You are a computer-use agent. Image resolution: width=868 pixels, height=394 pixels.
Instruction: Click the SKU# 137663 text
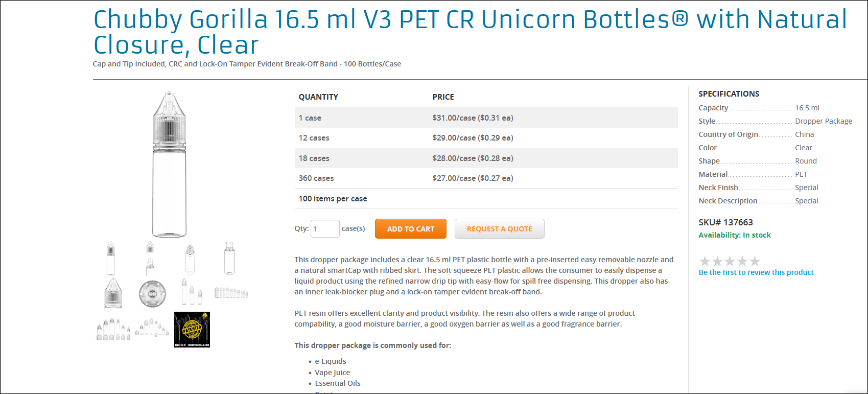coord(725,222)
